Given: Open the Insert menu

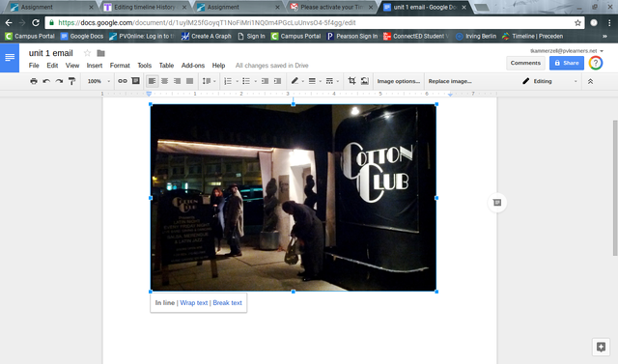Looking at the screenshot, I should tap(95, 66).
